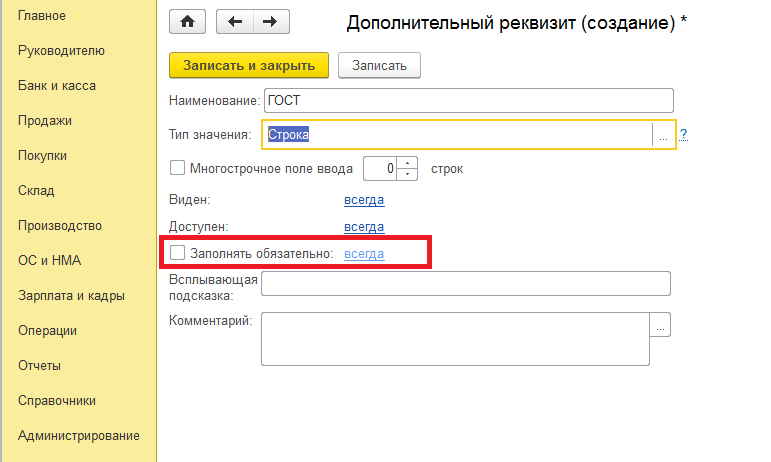Toggle Заполнять обязательно checkbox
Image resolution: width=771 pixels, height=462 pixels.
pos(178,254)
